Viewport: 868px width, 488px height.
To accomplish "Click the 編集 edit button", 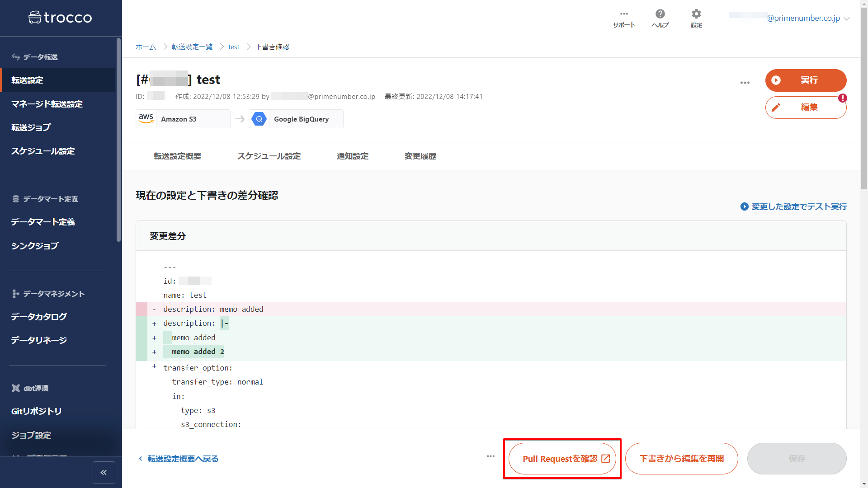I will (806, 108).
